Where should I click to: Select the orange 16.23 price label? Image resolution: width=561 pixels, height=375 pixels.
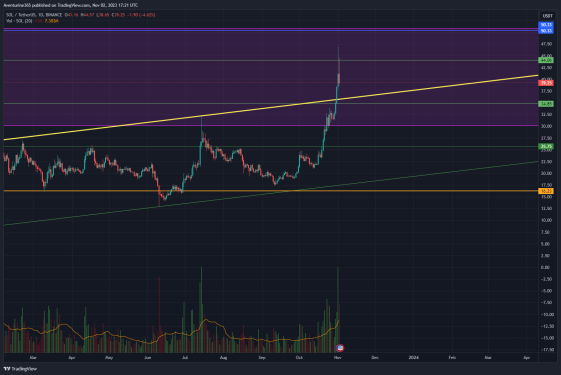546,191
